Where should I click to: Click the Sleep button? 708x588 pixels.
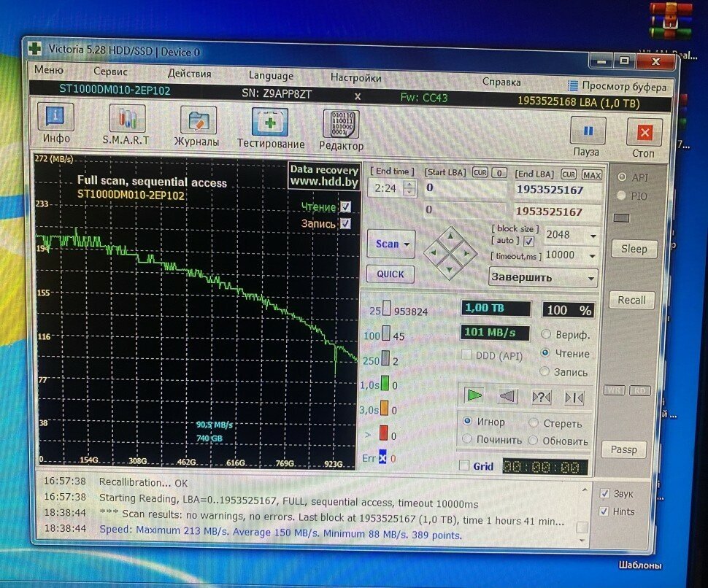tap(634, 249)
